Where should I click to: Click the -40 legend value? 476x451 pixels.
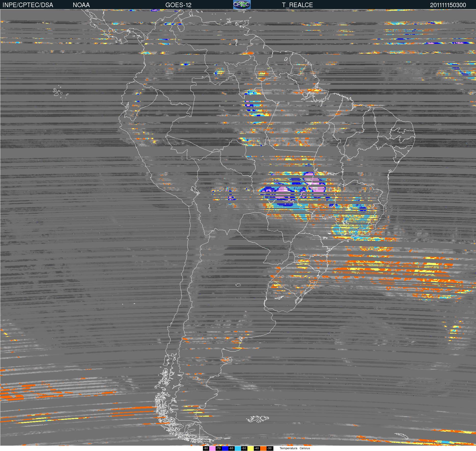click(257, 448)
